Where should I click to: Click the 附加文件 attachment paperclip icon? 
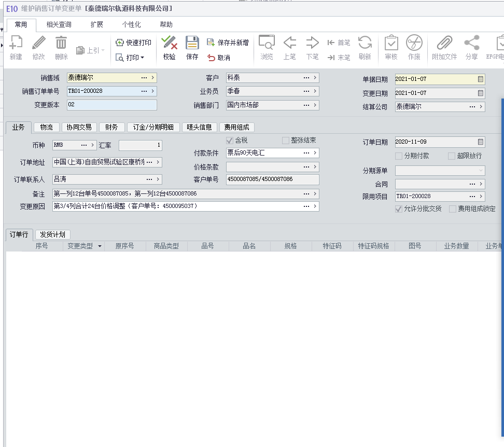[444, 43]
